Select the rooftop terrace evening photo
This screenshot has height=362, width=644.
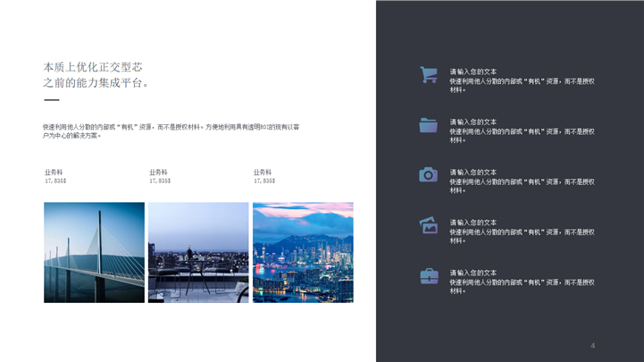(198, 252)
